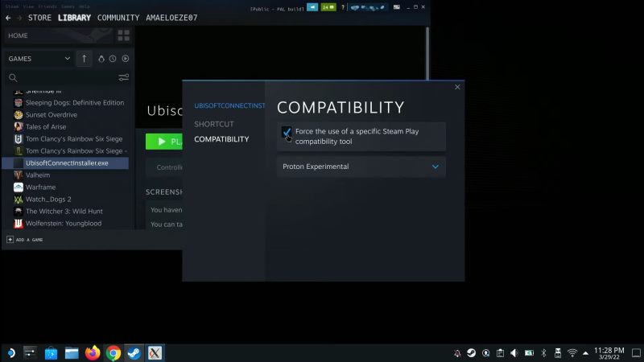This screenshot has width=644, height=362.
Task: Filter by Linux penguin icon
Action: pyautogui.click(x=101, y=59)
